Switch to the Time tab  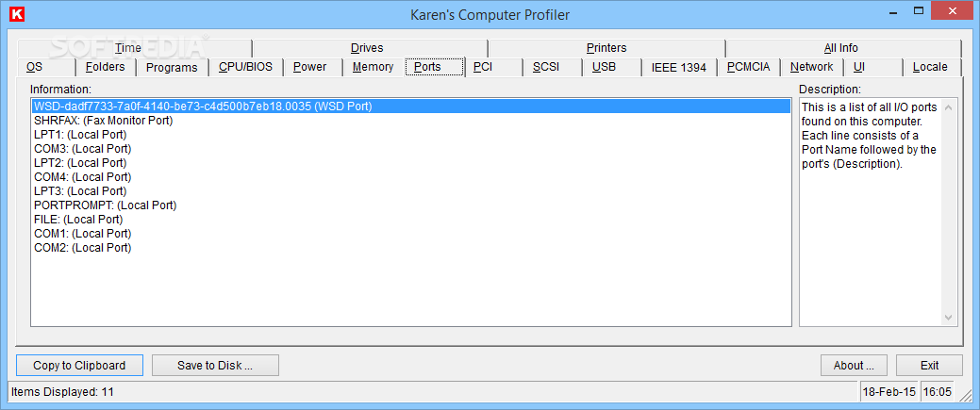(x=134, y=47)
